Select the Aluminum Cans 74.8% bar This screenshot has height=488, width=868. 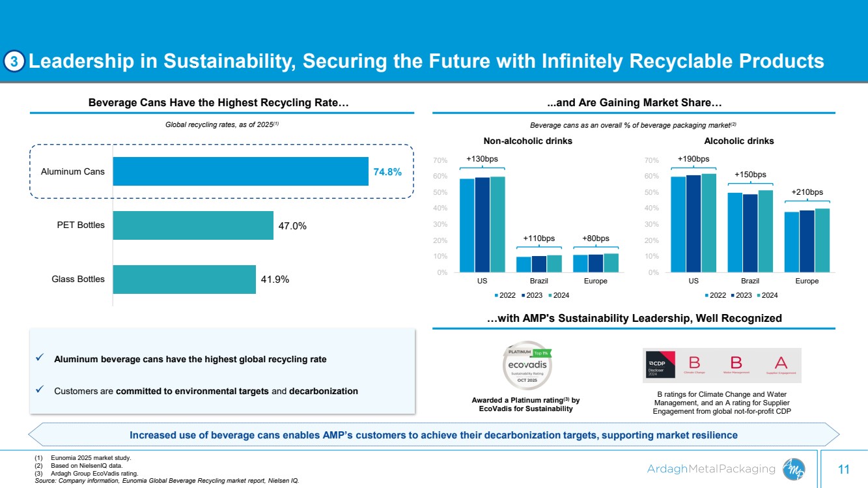pos(240,171)
